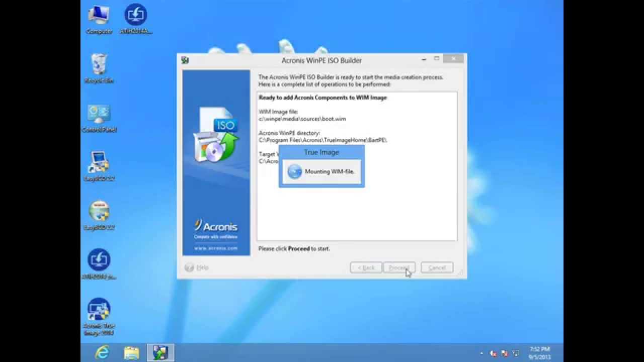Select the path ending in 'TrueImageHome\BartPE\'
Image resolution: width=644 pixels, height=362 pixels.
point(323,140)
